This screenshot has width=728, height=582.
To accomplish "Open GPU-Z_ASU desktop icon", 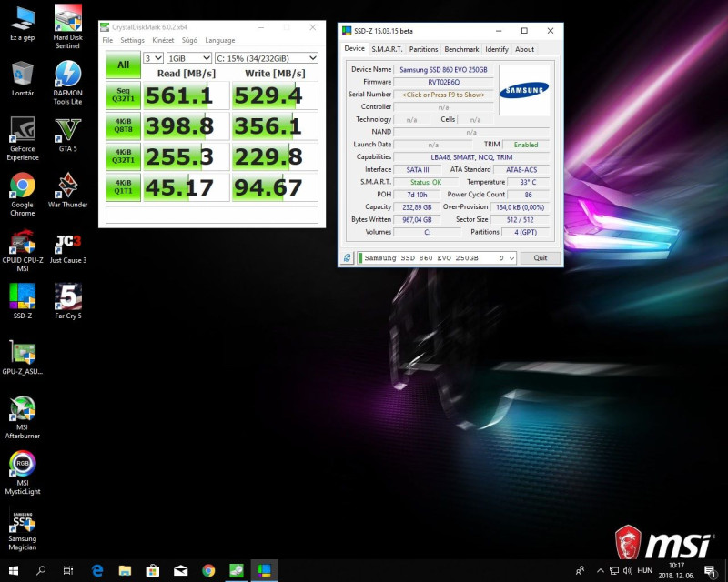I will [22, 357].
